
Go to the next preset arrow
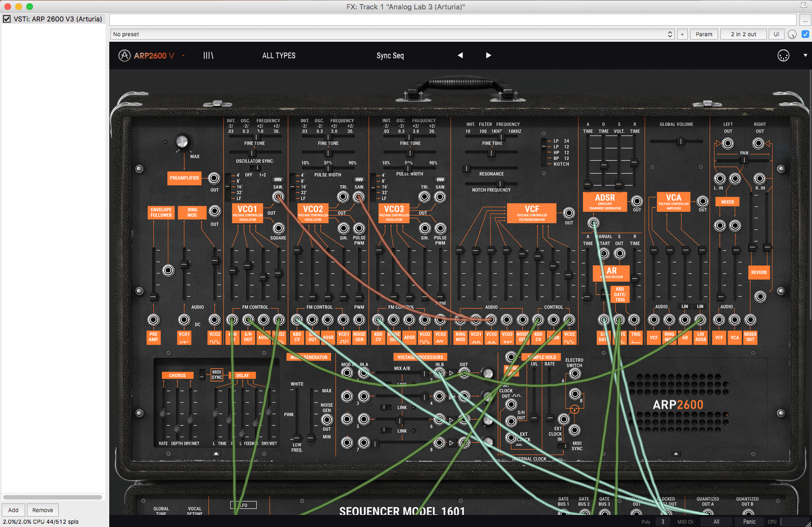click(489, 56)
